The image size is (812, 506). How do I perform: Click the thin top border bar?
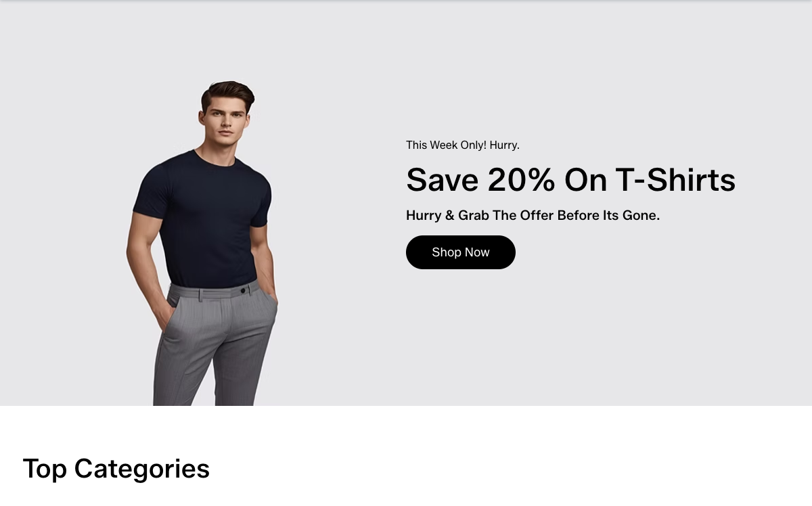(x=406, y=1)
